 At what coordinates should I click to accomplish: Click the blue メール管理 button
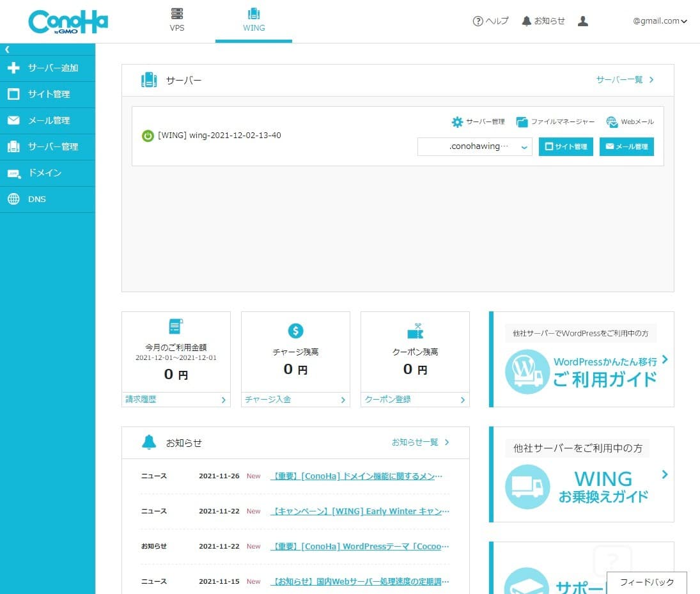tap(626, 146)
